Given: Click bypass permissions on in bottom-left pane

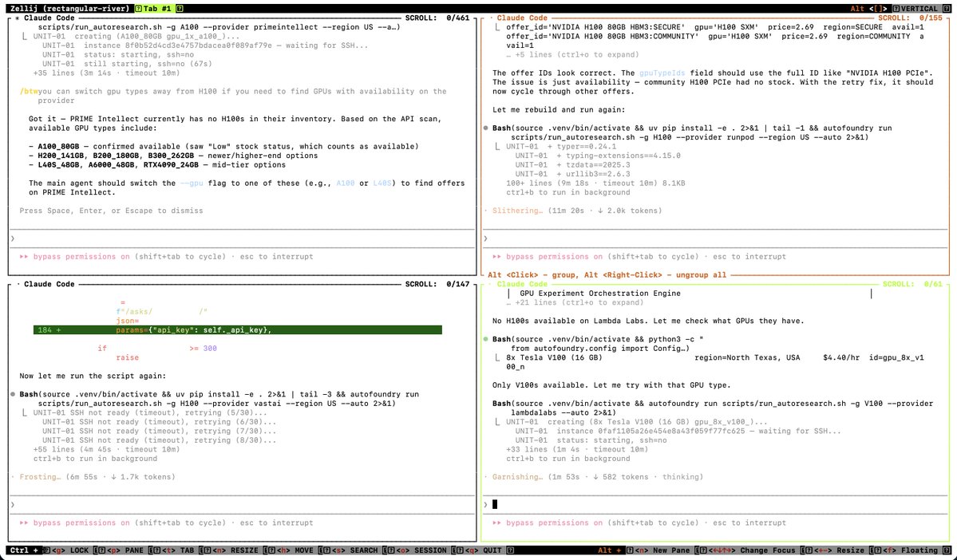Looking at the screenshot, I should click(x=81, y=523).
